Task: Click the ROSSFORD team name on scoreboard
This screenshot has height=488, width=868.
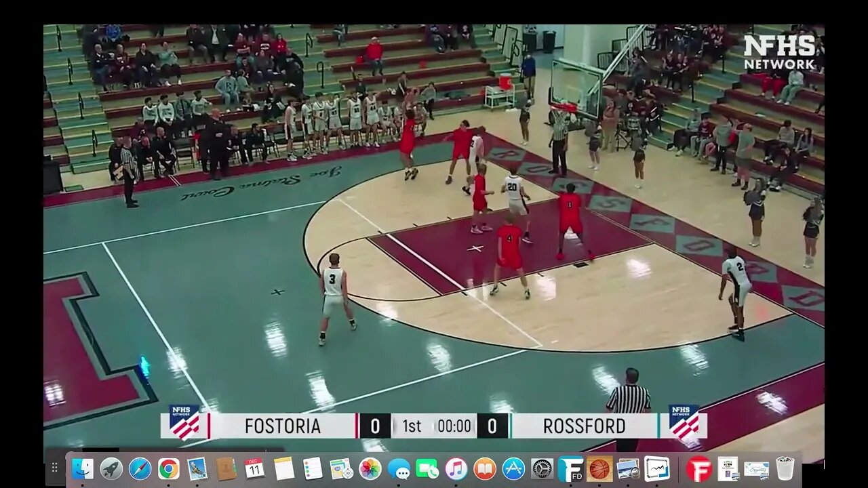Action: (x=584, y=426)
